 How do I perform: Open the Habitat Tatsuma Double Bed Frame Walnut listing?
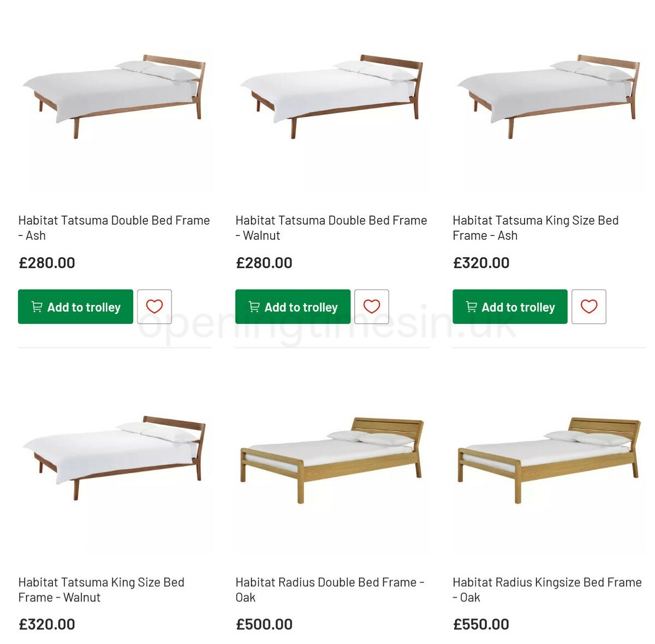[331, 228]
